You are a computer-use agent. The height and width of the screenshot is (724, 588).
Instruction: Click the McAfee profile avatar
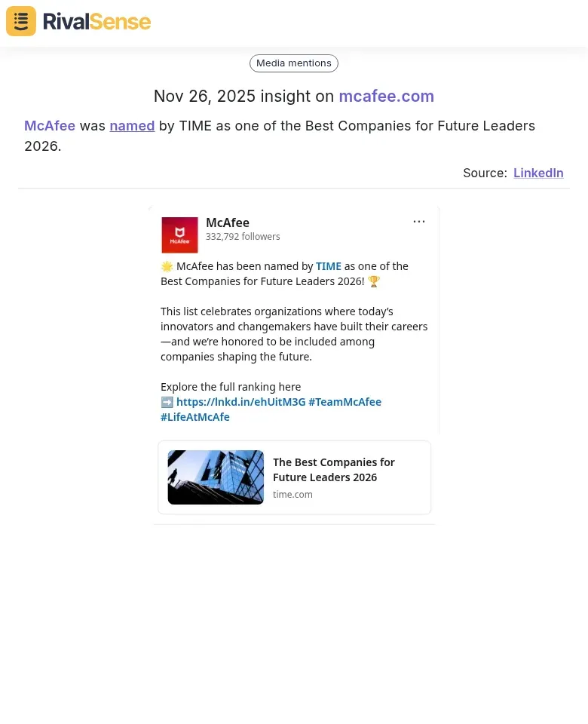[x=179, y=235]
